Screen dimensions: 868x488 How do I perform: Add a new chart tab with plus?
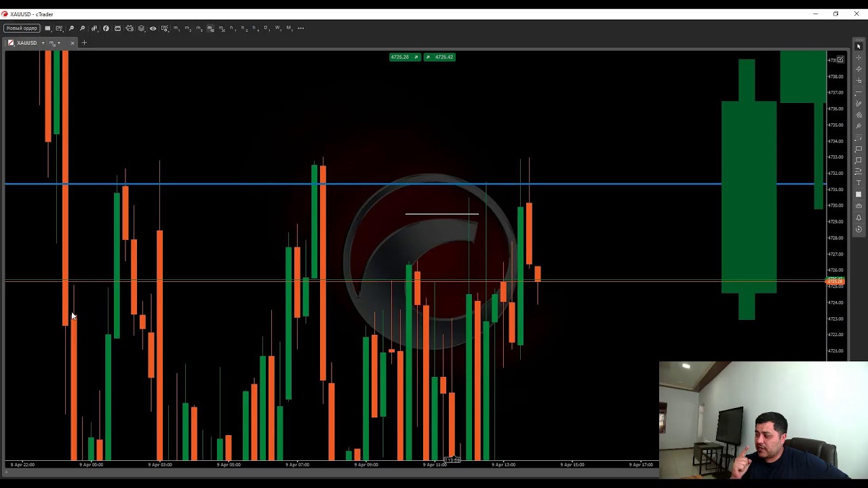[x=84, y=43]
